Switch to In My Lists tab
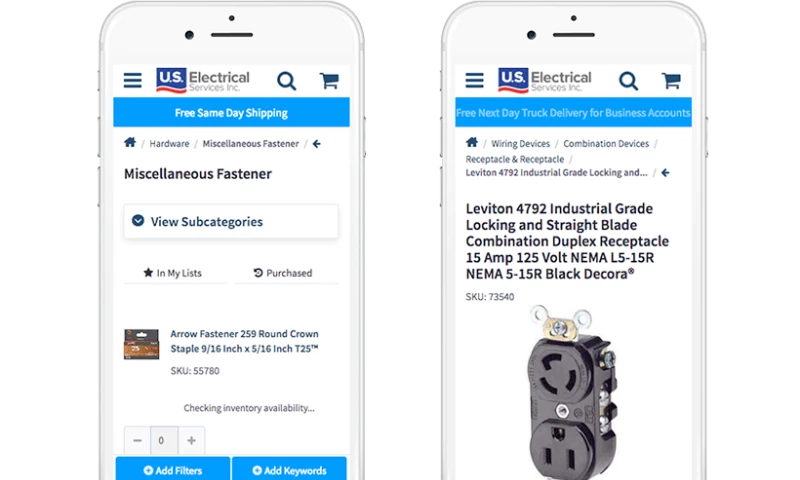The width and height of the screenshot is (800, 480). (x=173, y=273)
